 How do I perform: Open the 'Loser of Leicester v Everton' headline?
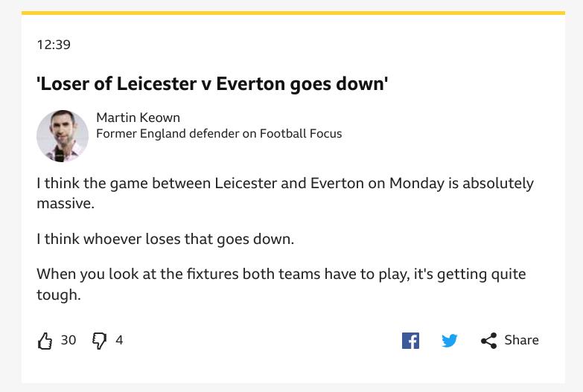coord(212,84)
